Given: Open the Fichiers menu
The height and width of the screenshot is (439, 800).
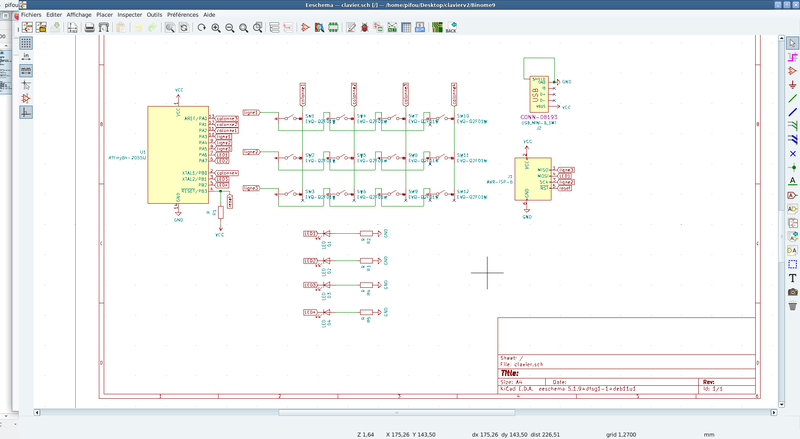Looking at the screenshot, I should [29, 16].
